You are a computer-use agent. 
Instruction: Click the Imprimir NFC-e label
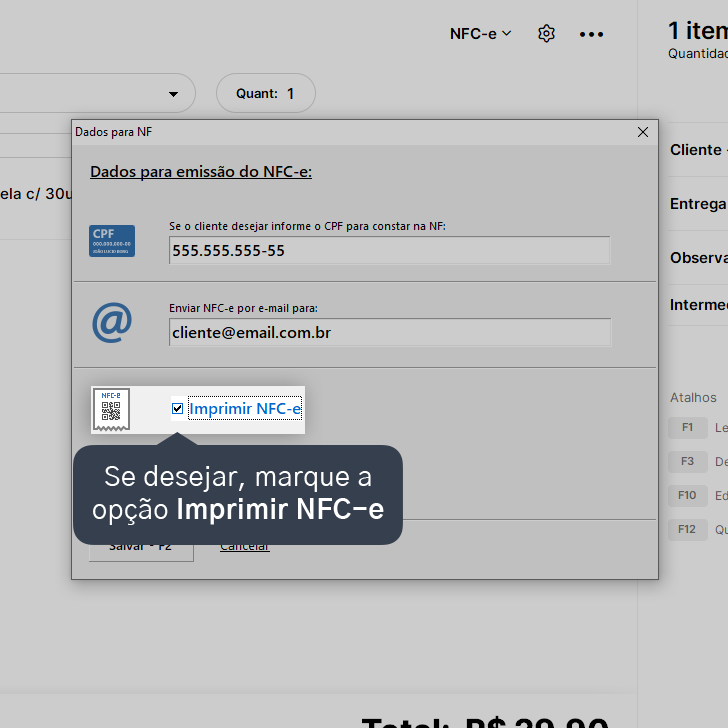(245, 409)
